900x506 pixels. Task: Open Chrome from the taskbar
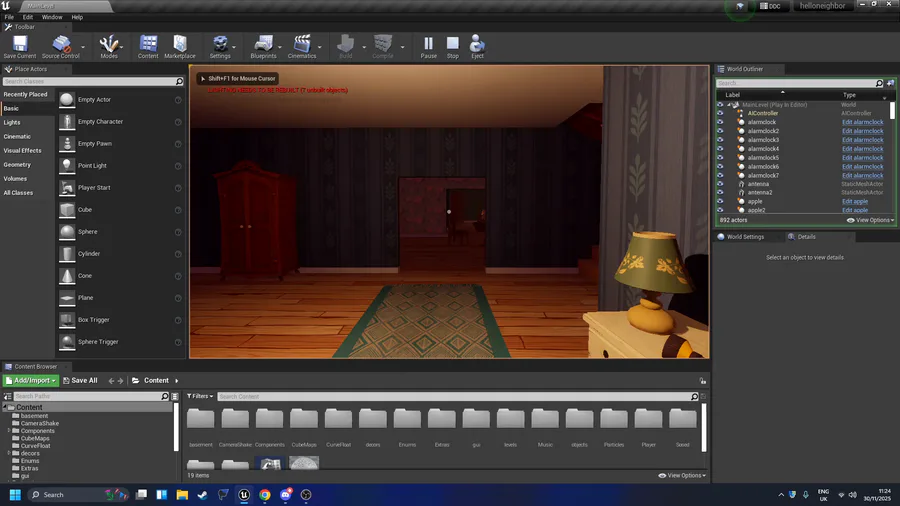(265, 495)
